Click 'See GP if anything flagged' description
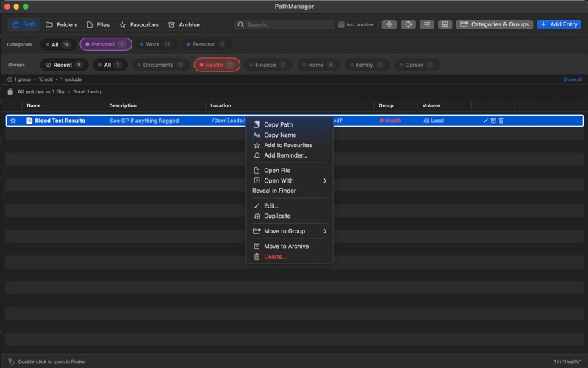 [x=144, y=121]
